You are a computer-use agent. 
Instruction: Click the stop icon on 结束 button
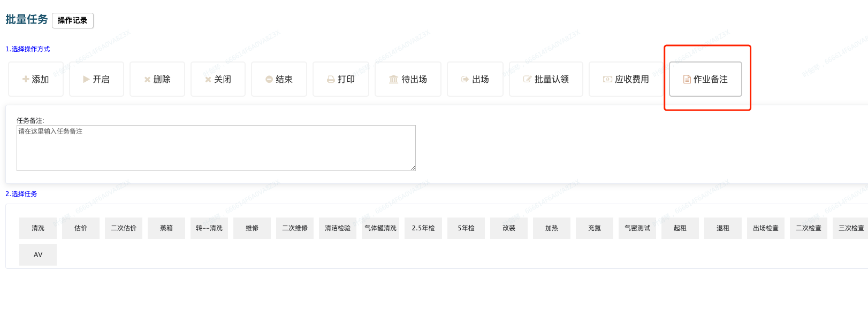pyautogui.click(x=269, y=80)
